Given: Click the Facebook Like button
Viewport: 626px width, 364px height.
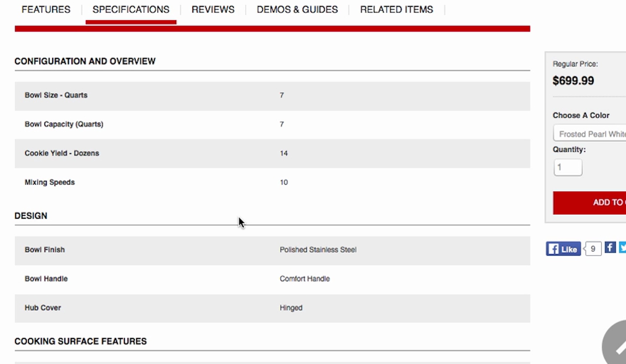Looking at the screenshot, I should (563, 249).
